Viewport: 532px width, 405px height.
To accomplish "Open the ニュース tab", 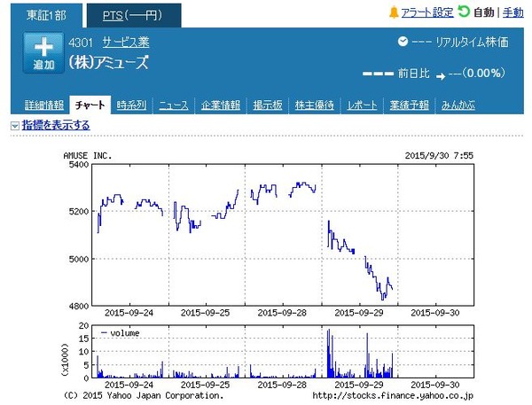I will (174, 105).
